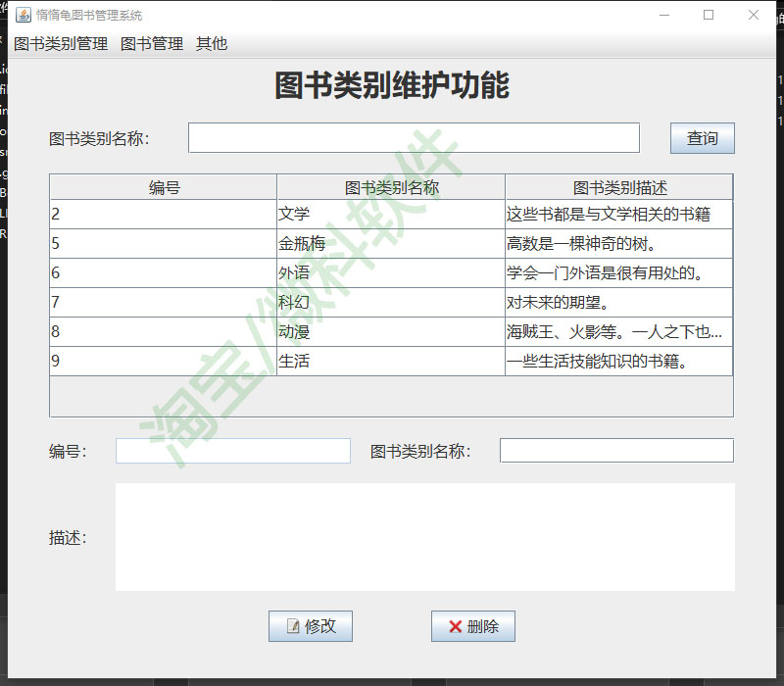Minimize the 图书管理系统 window
Image resolution: width=784 pixels, height=686 pixels.
click(664, 15)
